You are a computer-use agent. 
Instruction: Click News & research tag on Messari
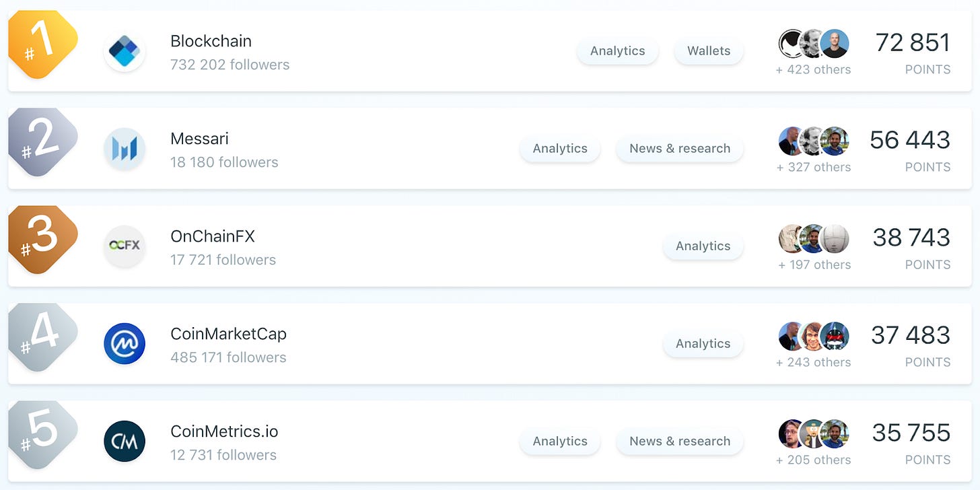680,149
